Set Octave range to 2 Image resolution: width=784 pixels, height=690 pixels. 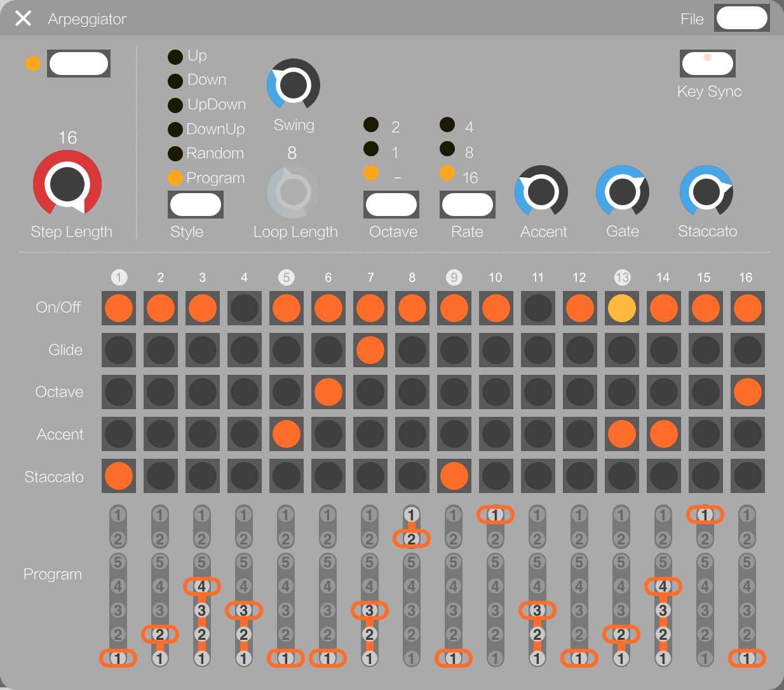[371, 125]
